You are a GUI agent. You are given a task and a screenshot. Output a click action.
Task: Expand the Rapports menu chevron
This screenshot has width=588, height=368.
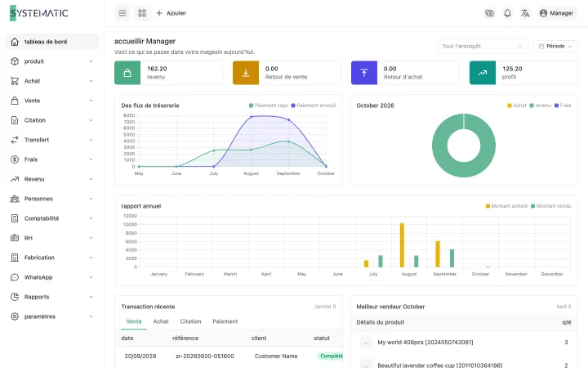[x=91, y=297]
